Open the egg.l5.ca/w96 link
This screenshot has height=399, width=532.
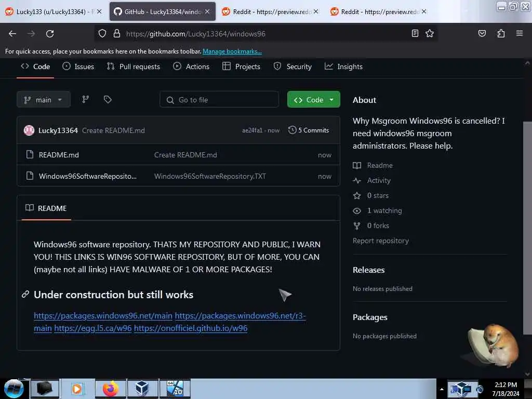(92, 328)
